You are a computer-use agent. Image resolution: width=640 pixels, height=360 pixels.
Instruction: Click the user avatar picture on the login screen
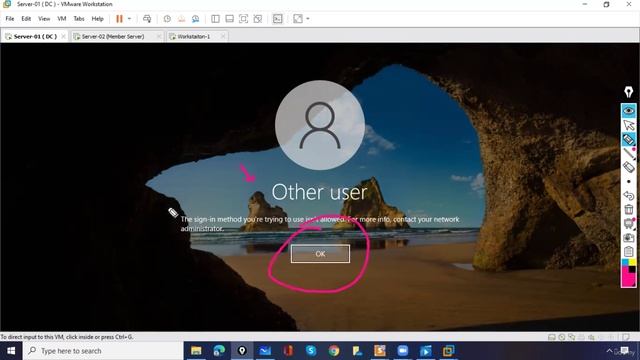320,125
